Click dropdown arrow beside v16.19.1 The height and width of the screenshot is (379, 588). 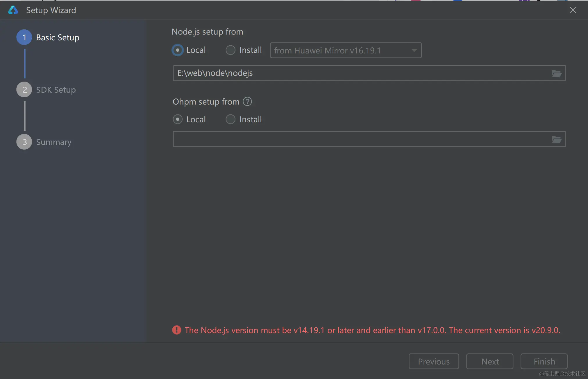point(414,51)
